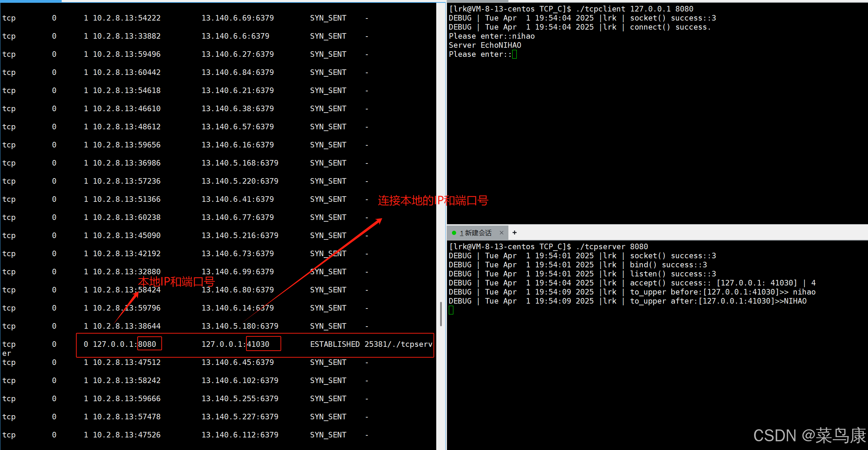Click the red annotation 连接本地的IP和端口号
This screenshot has height=450, width=868.
(x=433, y=200)
